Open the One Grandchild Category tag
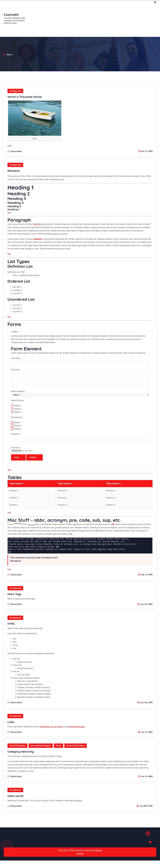Viewport: 160px width, 868px height. coord(41,746)
